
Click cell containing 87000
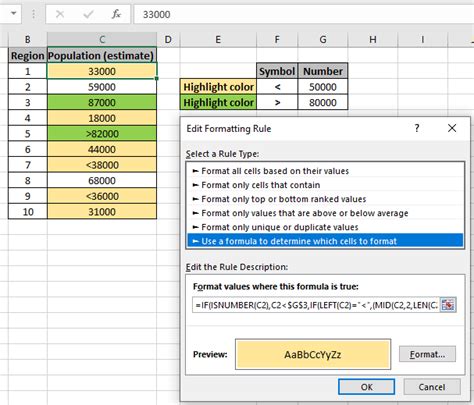point(102,102)
